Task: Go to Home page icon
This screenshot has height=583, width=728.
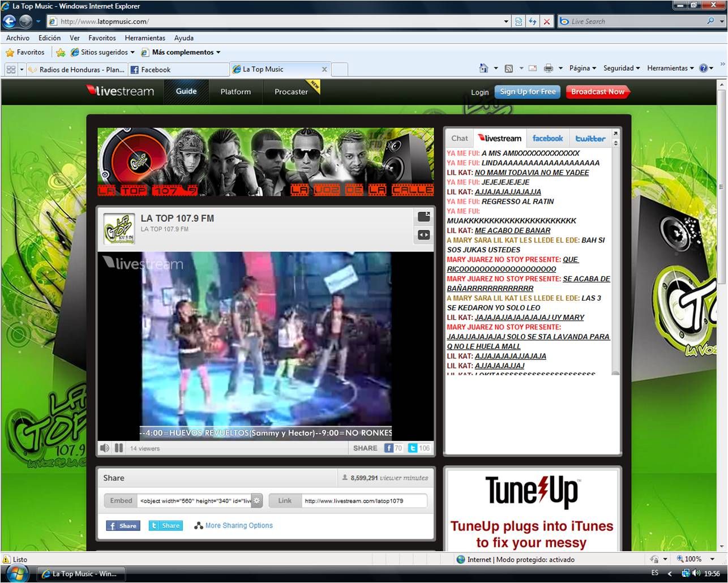Action: [x=483, y=68]
